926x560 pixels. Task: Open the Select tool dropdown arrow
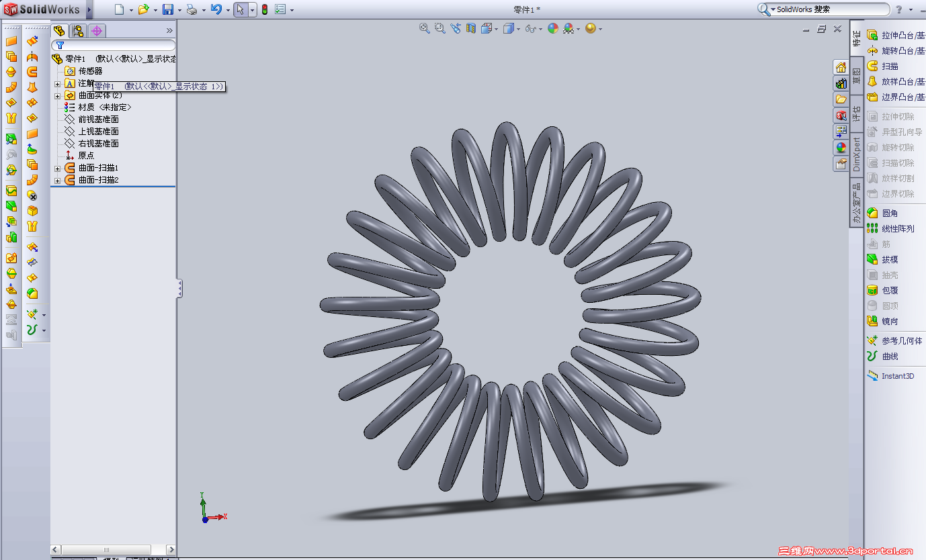click(252, 9)
